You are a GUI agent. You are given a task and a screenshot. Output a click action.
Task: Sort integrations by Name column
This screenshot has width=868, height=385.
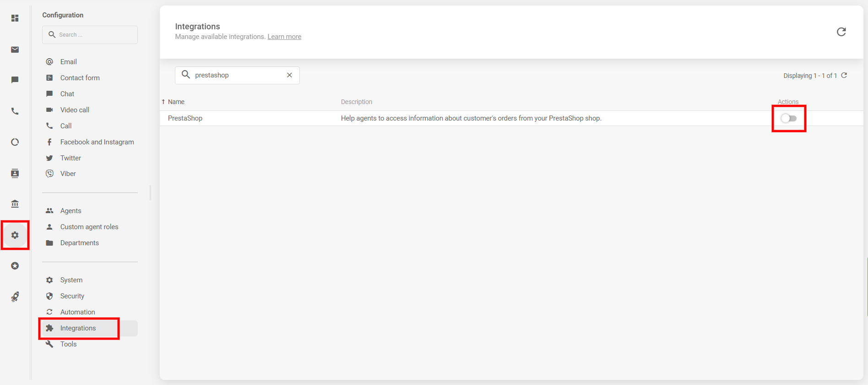(x=176, y=102)
